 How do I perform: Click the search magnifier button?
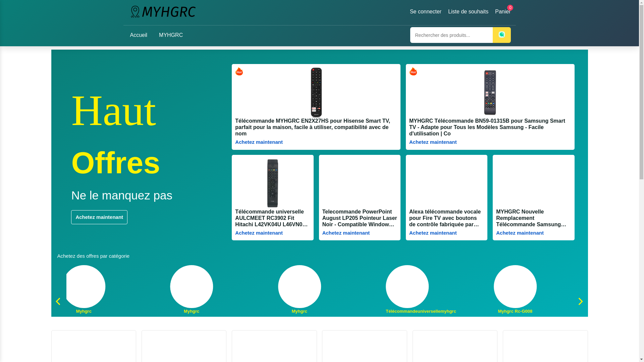coord(501,35)
